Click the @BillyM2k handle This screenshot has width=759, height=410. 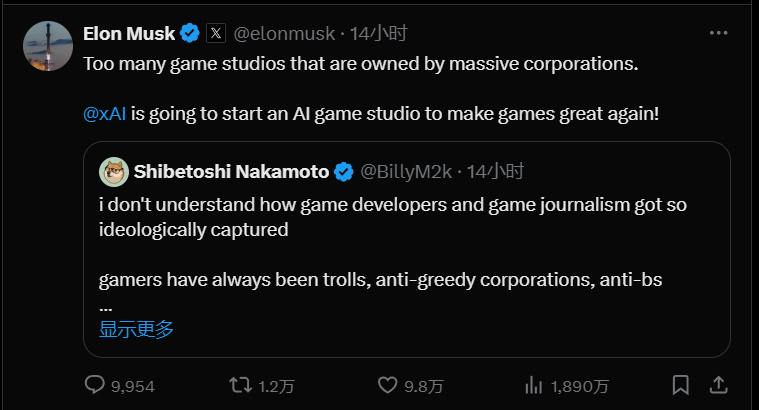(405, 172)
